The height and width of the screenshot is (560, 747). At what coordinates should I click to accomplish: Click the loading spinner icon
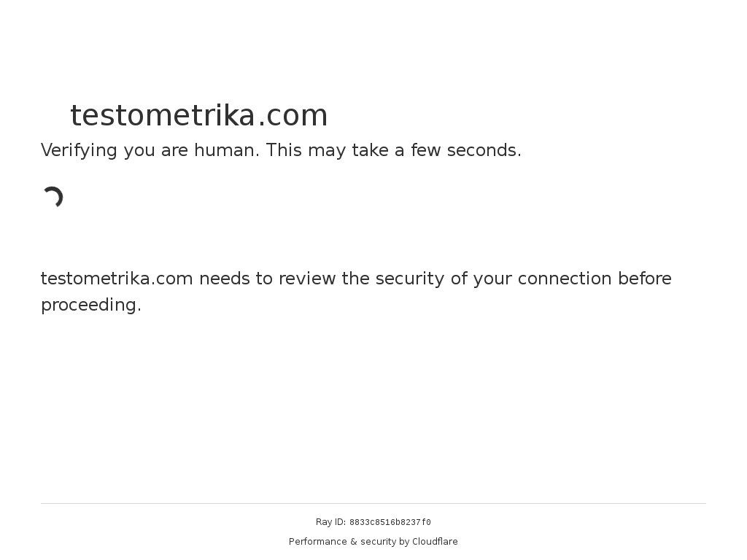click(53, 197)
